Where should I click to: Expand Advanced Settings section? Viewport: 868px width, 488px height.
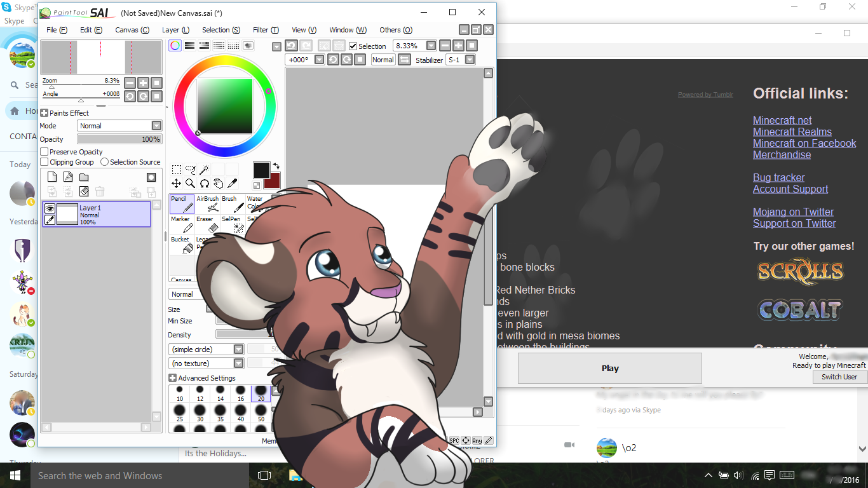click(x=172, y=378)
